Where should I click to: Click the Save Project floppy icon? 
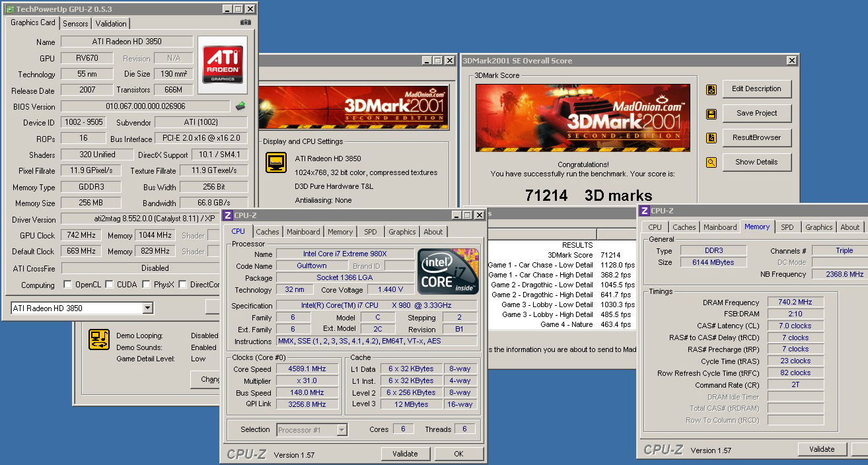[x=711, y=114]
